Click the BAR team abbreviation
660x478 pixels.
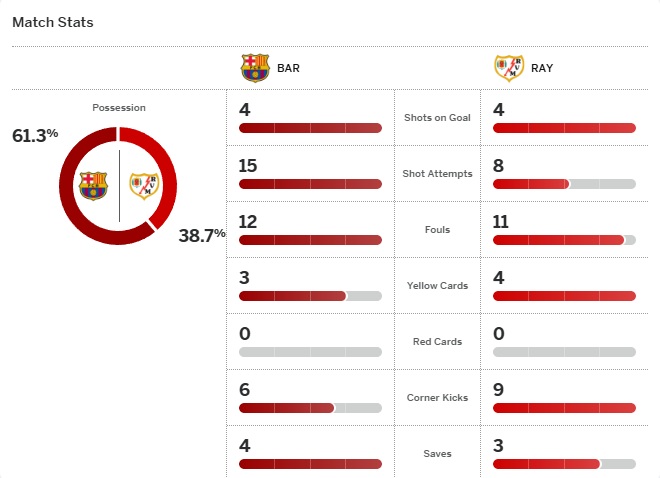[x=288, y=69]
